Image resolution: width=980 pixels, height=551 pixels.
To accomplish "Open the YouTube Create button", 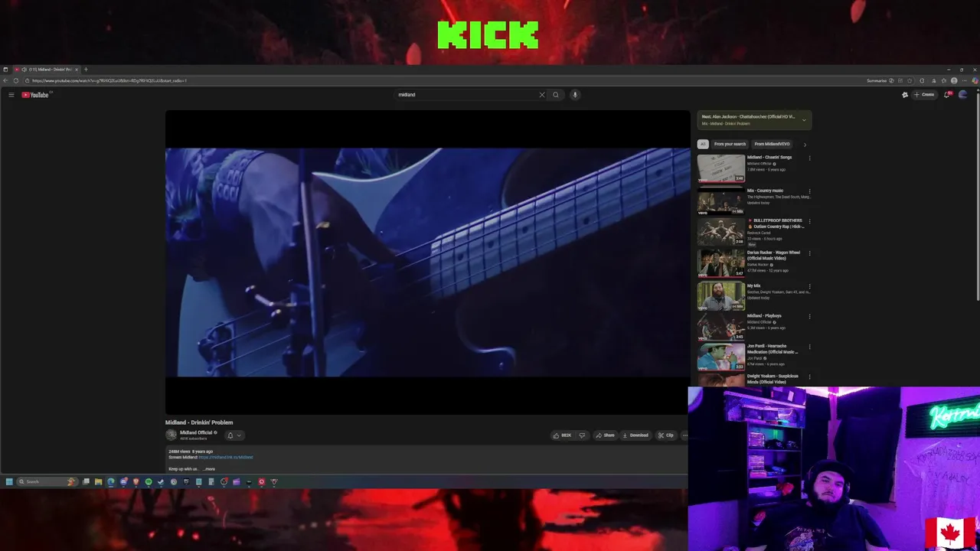I will (x=924, y=95).
